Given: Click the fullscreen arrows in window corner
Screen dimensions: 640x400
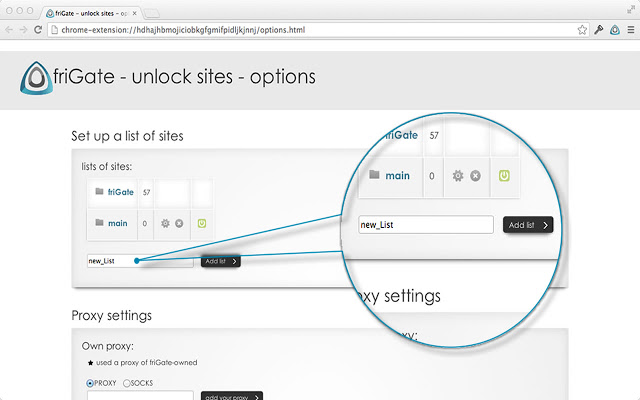Looking at the screenshot, I should tap(631, 9).
